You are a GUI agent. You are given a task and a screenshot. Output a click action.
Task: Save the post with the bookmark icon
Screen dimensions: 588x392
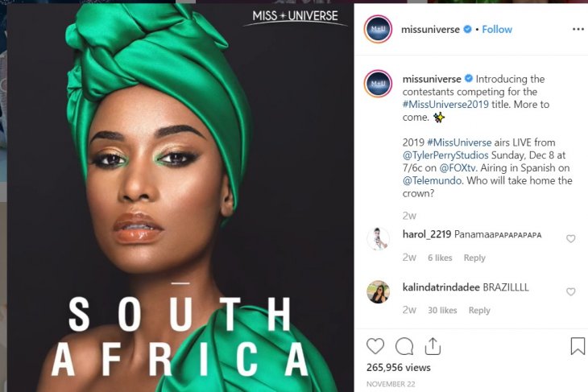pos(578,346)
